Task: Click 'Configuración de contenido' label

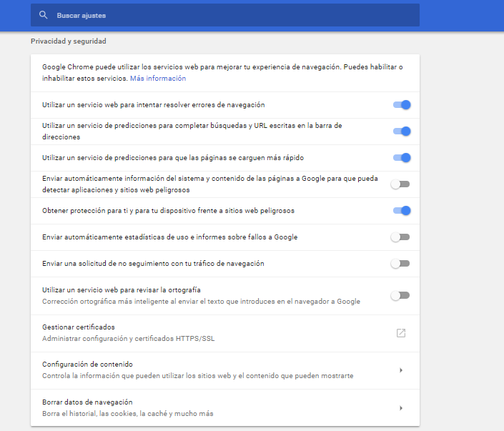Action: tap(87, 365)
